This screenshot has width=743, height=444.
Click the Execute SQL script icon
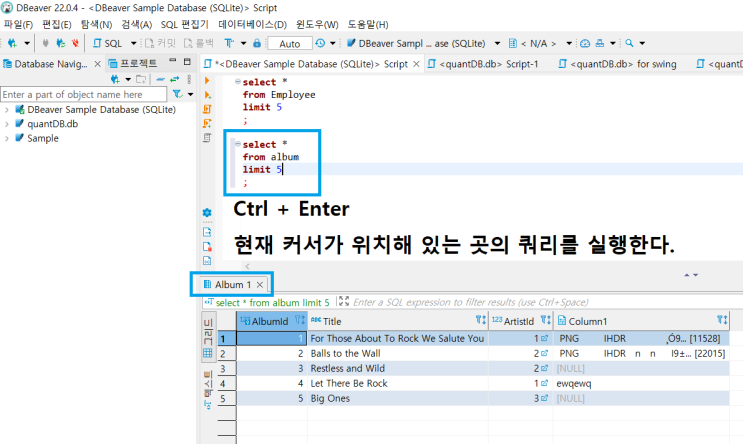(x=207, y=109)
